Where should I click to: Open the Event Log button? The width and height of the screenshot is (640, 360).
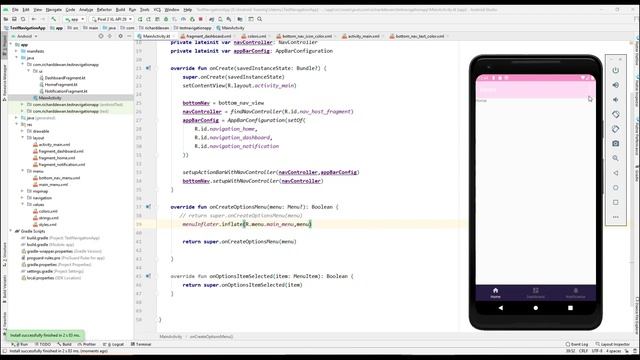577,344
